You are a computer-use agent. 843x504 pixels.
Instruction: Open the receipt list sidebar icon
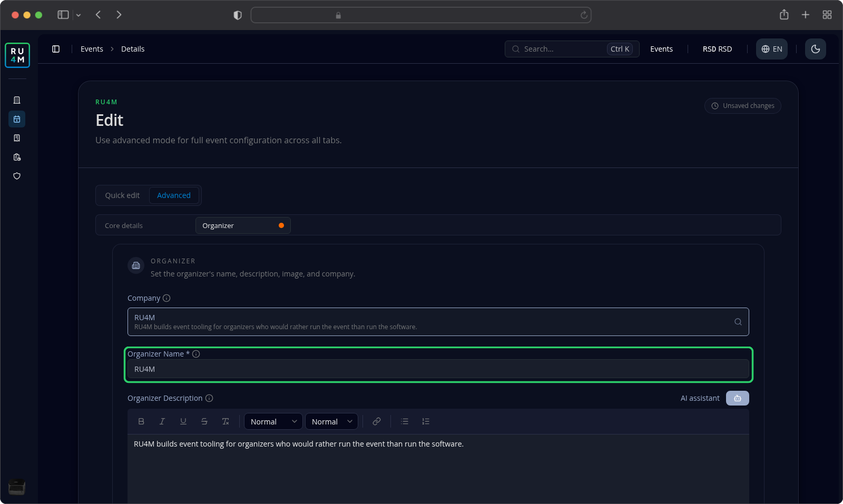click(17, 138)
